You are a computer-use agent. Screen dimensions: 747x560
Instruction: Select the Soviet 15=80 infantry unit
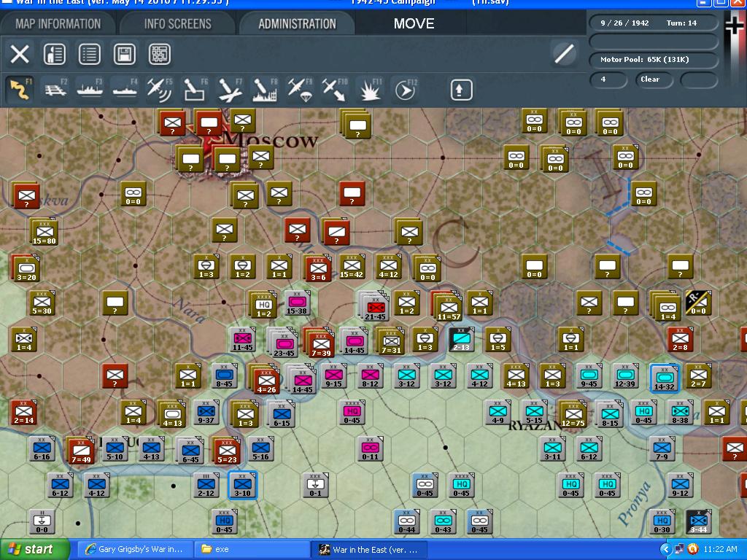44,233
